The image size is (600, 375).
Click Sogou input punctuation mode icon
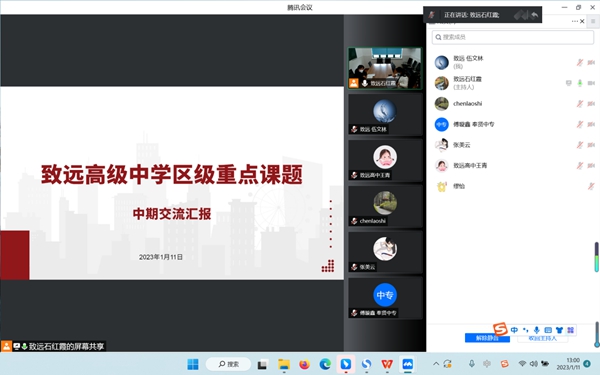(x=525, y=330)
